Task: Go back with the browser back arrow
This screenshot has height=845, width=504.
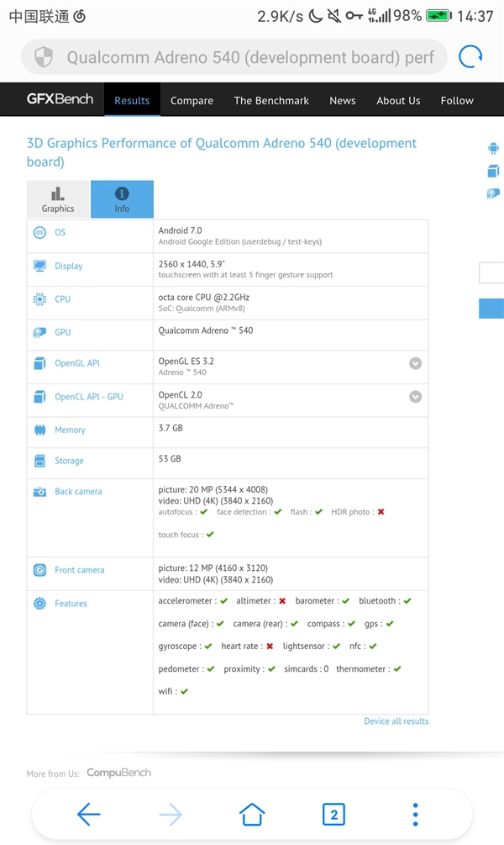Action: point(88,813)
